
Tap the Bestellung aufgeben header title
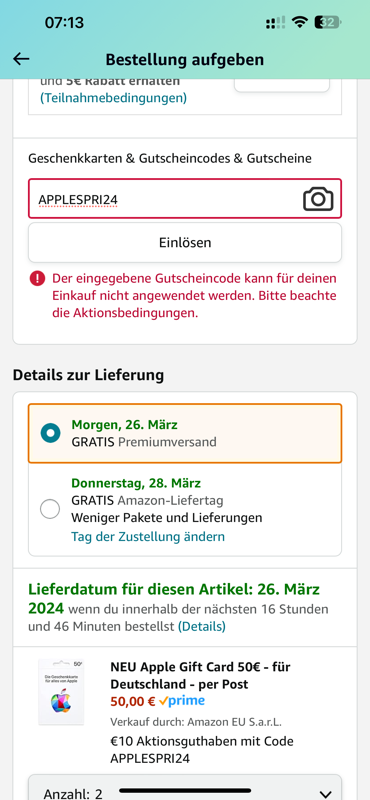tap(185, 59)
